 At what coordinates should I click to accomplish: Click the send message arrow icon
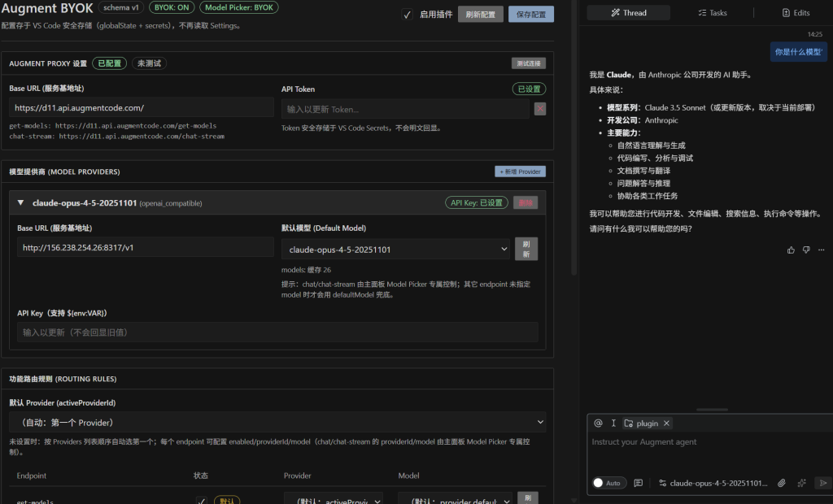[821, 483]
